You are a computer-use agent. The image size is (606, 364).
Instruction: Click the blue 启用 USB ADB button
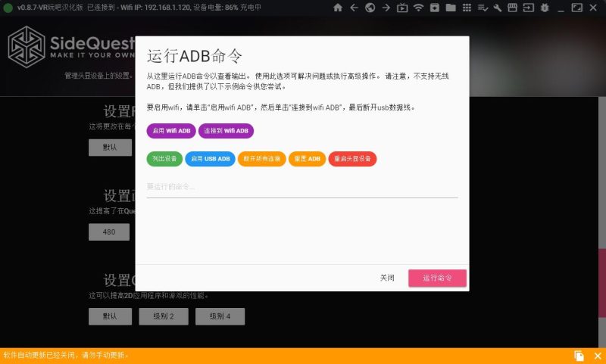[x=211, y=159]
